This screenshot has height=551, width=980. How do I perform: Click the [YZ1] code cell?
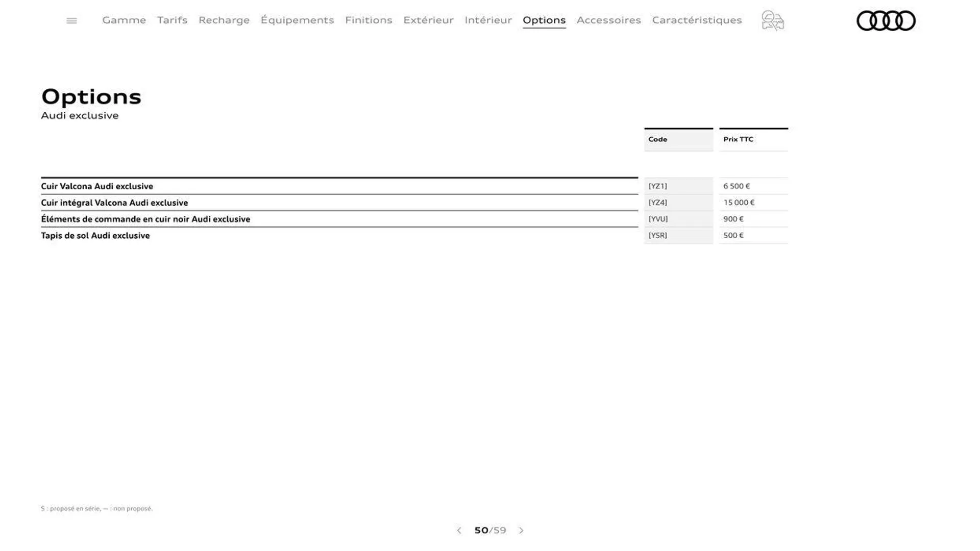point(678,186)
